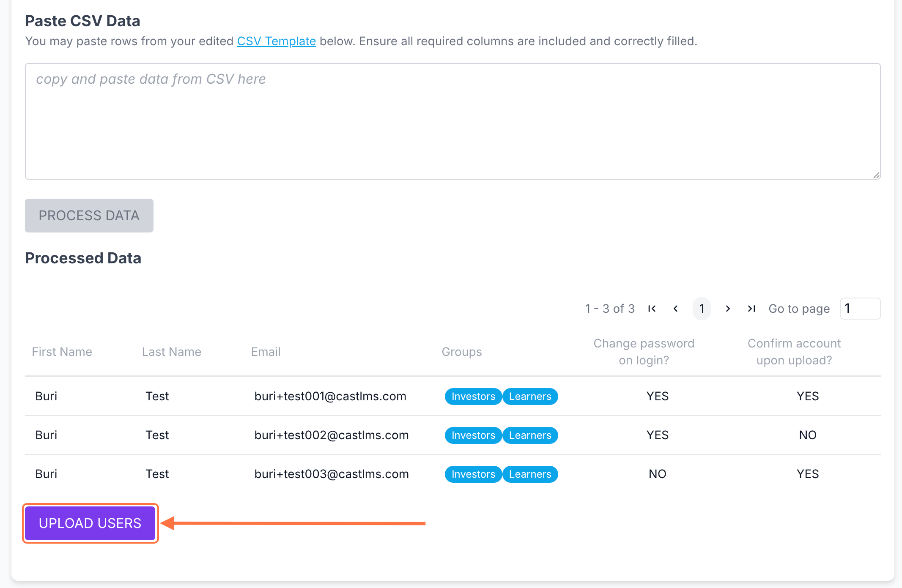Click previous page chevron icon
The height and width of the screenshot is (588, 902).
676,309
